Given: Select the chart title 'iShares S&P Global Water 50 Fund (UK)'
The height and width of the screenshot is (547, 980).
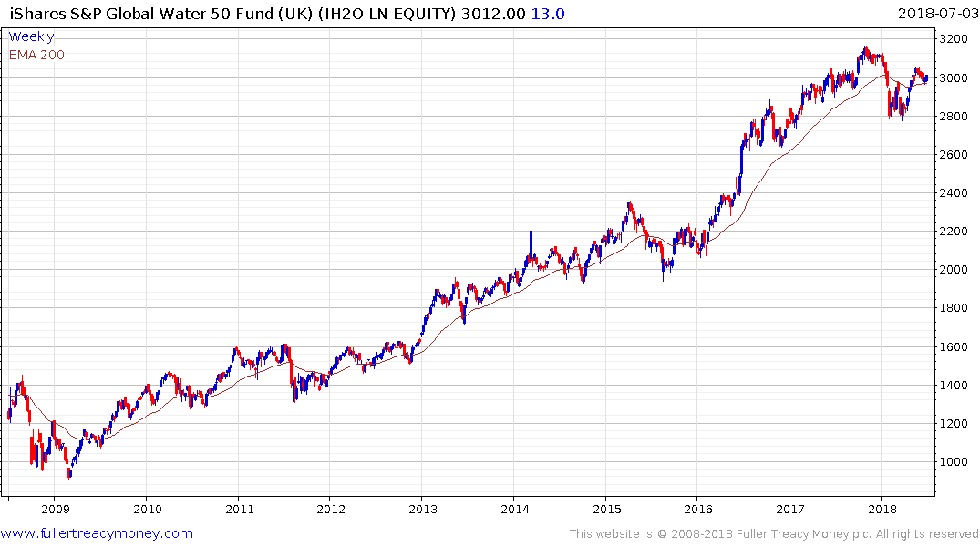Looking at the screenshot, I should coord(162,14).
